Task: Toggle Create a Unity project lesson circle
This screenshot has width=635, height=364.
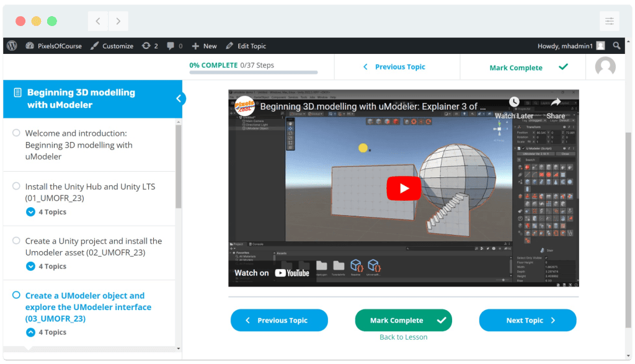Action: click(x=16, y=241)
